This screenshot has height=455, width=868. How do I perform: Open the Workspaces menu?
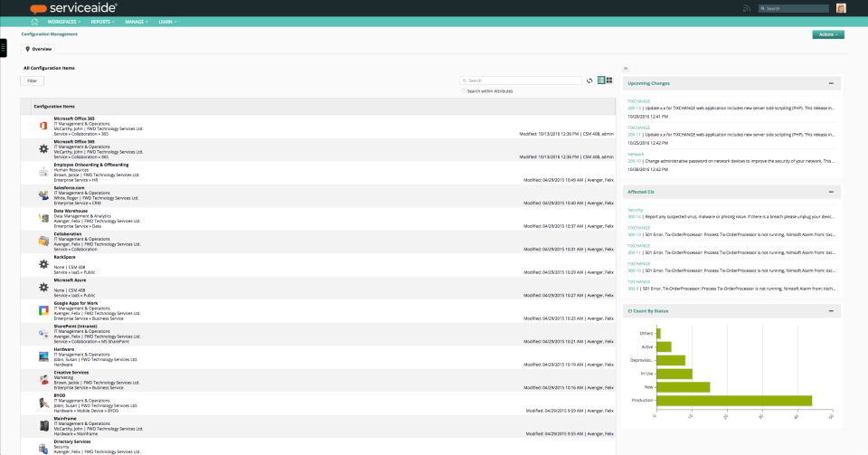(63, 22)
